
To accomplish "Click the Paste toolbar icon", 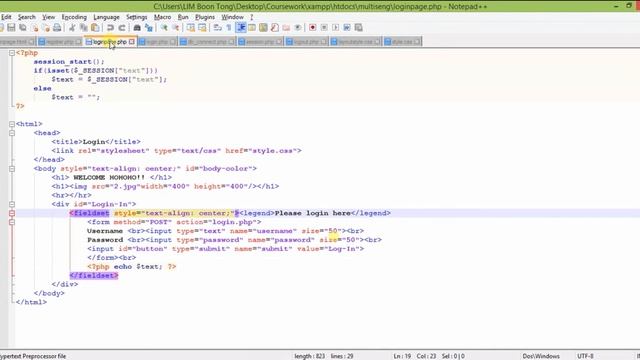I will point(95,28).
